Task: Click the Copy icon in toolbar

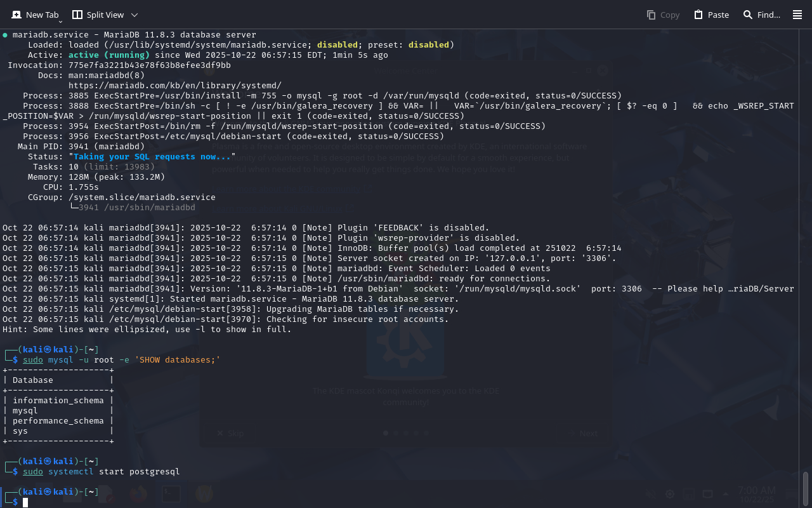Action: pyautogui.click(x=651, y=15)
